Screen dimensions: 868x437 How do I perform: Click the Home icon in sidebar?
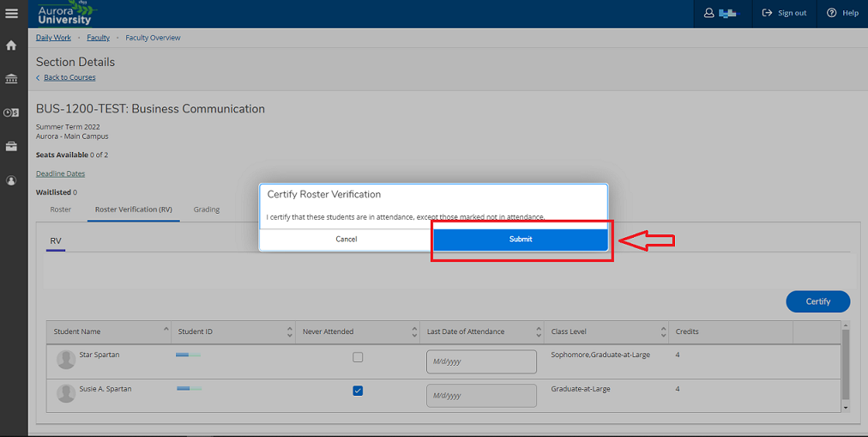pyautogui.click(x=11, y=46)
